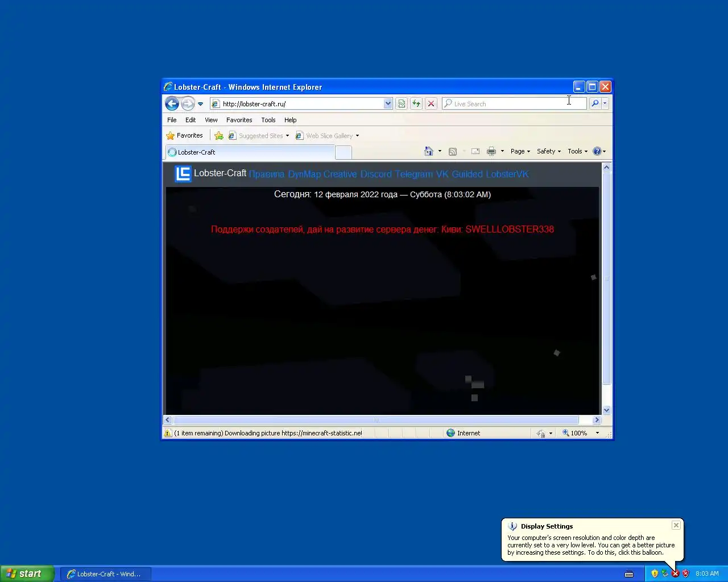
Task: Click the red donation text SWELLLOBSTER338
Action: point(382,229)
